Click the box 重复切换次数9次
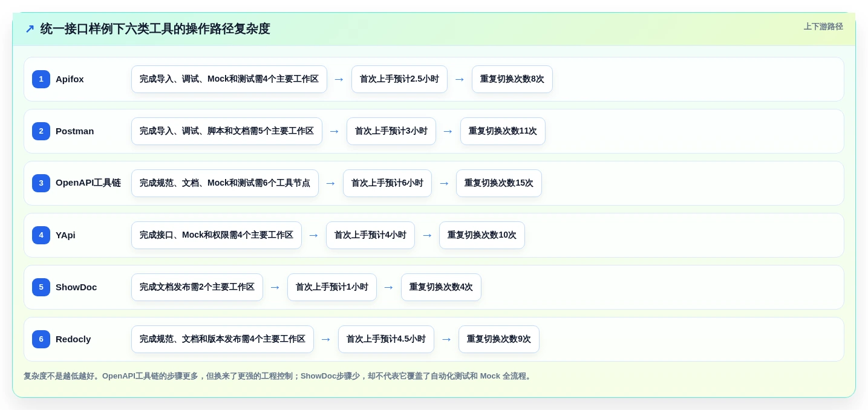The width and height of the screenshot is (868, 410). point(499,339)
